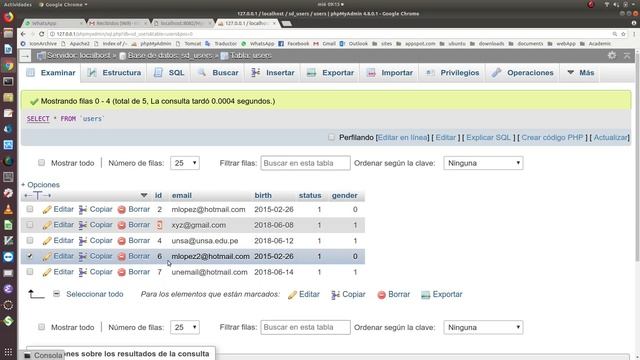This screenshot has height=360, width=640.
Task: Bookmark page using the star icon
Action: pos(623,34)
